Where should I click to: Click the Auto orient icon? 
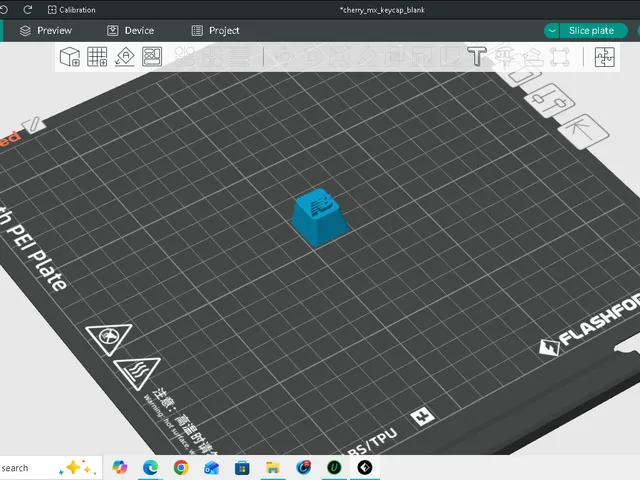point(124,56)
